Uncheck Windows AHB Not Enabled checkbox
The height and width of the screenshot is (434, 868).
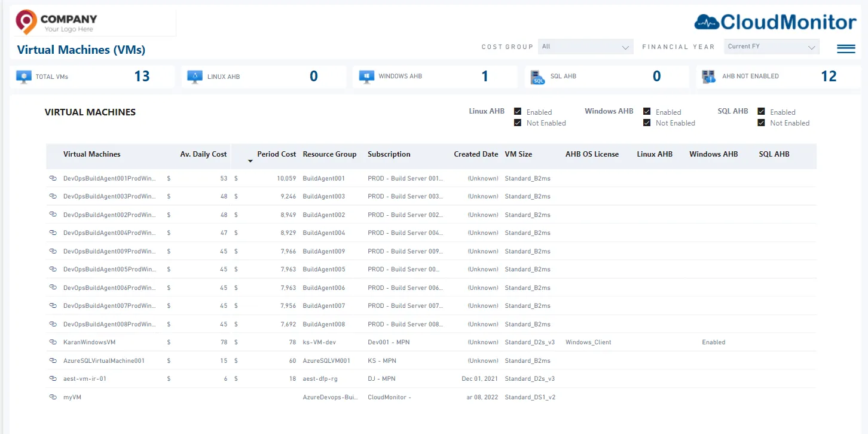pos(647,123)
